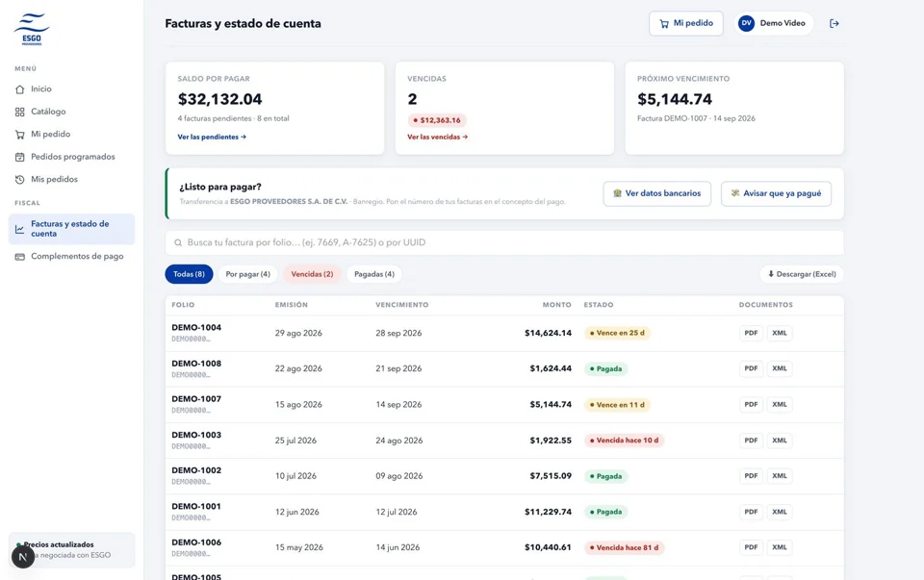
Task: Click folio DEMO-1003
Action: pyautogui.click(x=196, y=435)
